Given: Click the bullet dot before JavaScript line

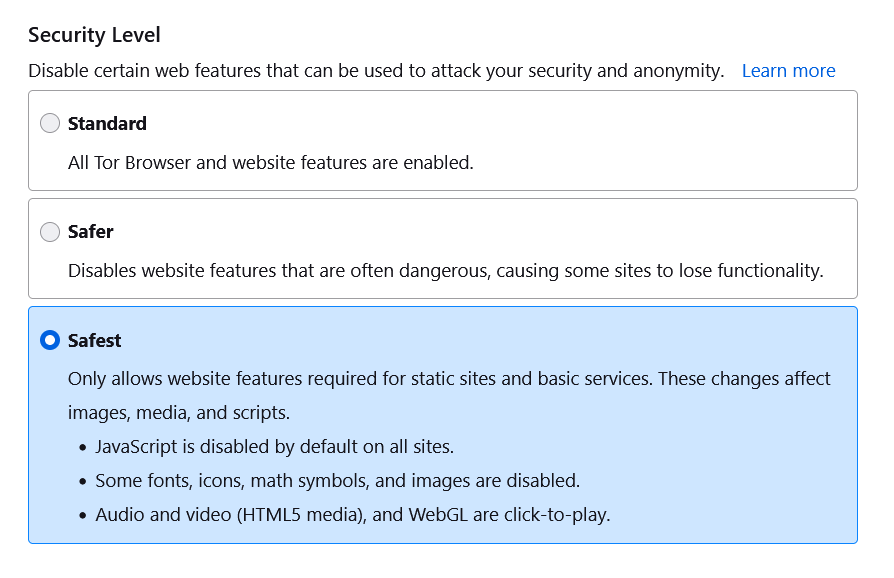Looking at the screenshot, I should (82, 447).
